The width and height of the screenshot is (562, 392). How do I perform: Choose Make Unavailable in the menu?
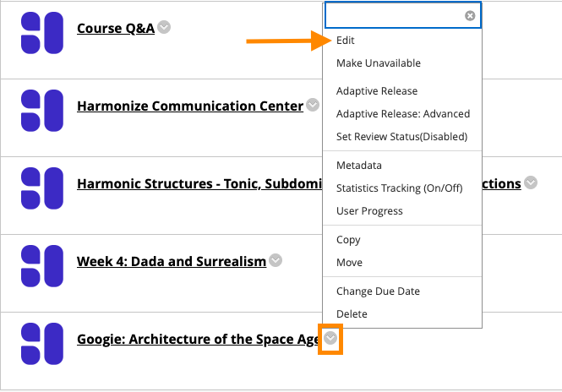(379, 63)
